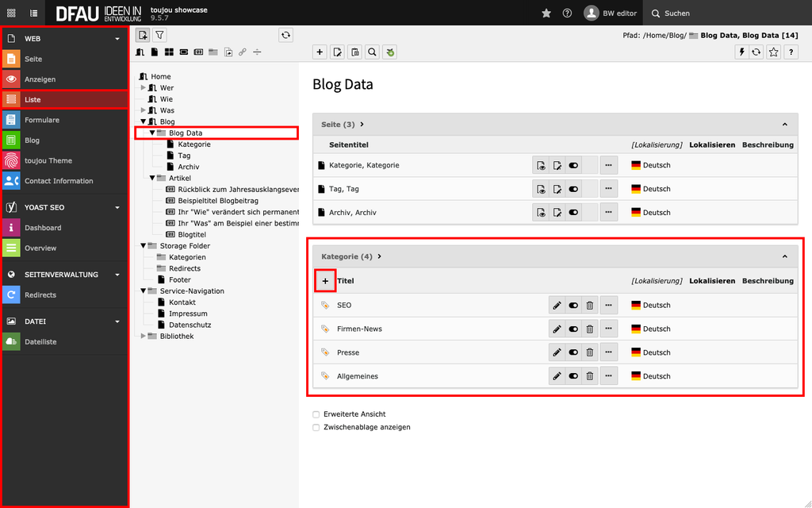
Task: Click the page tree filter icon
Action: 159,35
